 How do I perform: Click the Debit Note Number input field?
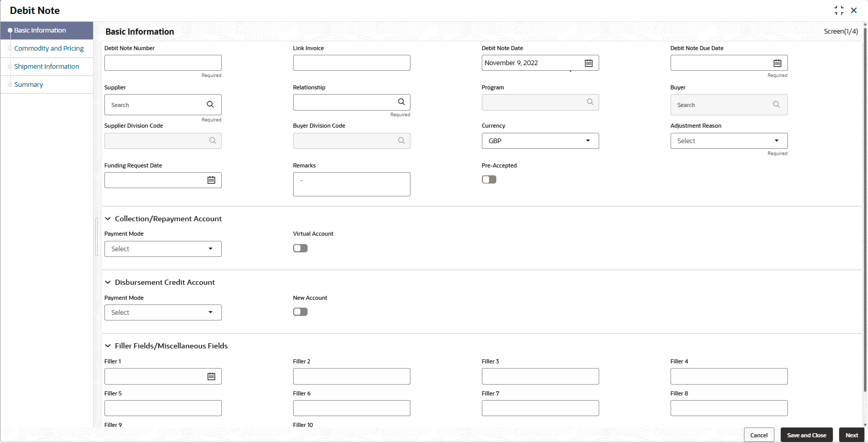click(x=163, y=63)
